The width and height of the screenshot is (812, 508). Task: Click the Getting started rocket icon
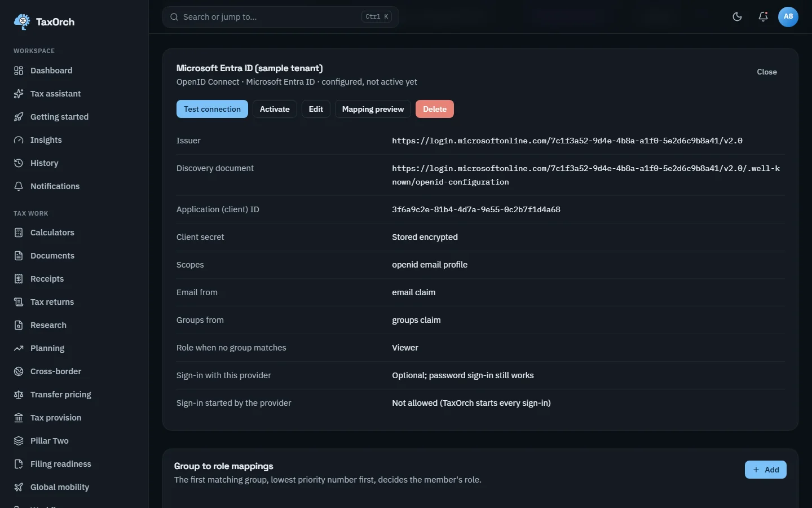(x=19, y=117)
